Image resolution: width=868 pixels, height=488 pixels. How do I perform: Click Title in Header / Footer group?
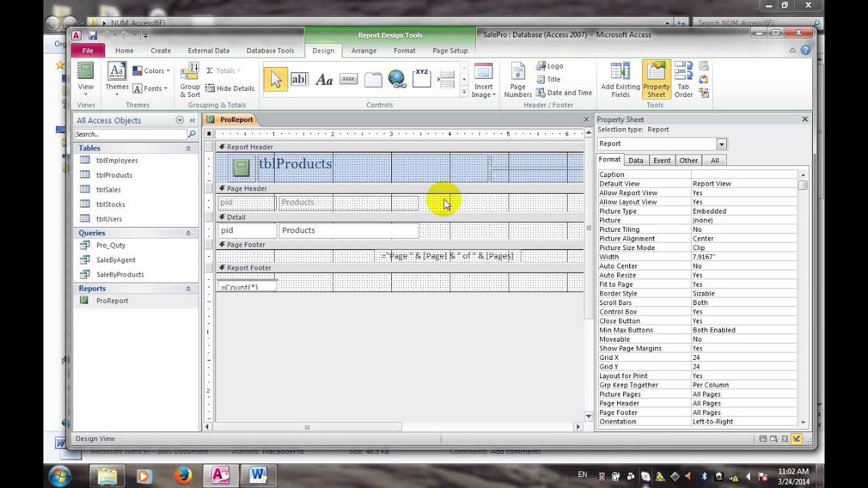tap(549, 79)
